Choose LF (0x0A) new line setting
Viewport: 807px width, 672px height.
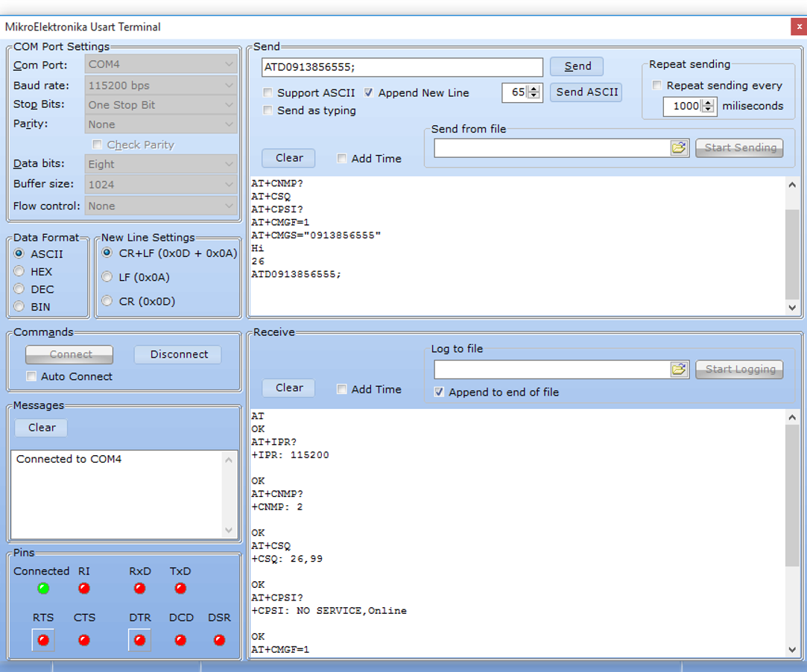click(107, 277)
